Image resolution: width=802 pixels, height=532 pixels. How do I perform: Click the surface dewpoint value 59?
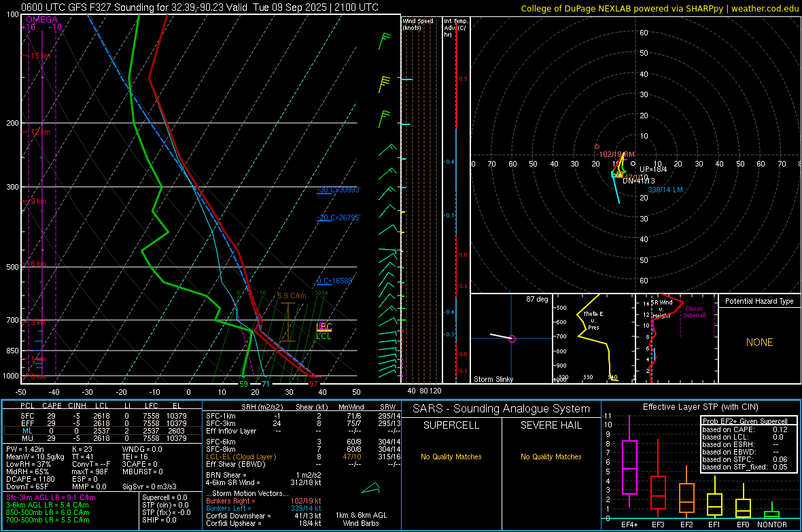pyautogui.click(x=243, y=384)
